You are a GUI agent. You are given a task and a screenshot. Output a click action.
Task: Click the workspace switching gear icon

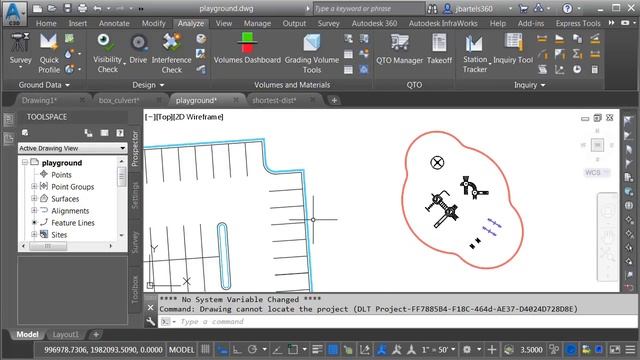(x=467, y=349)
